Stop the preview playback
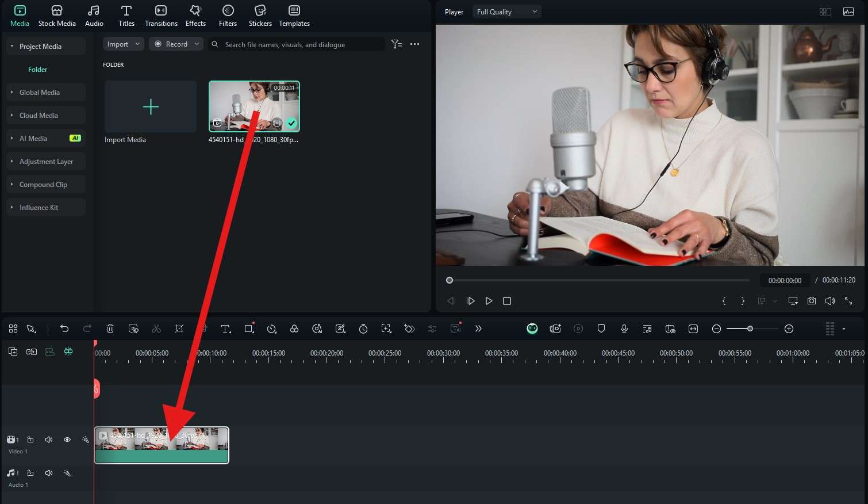This screenshot has width=868, height=504. click(507, 301)
